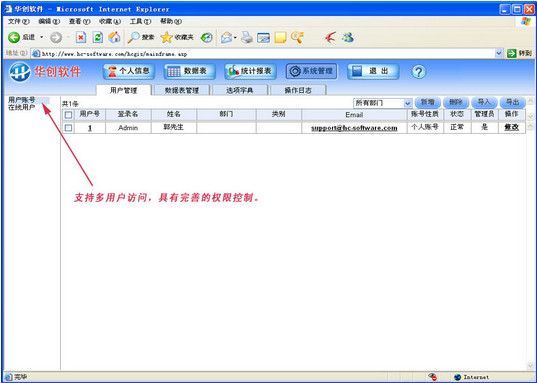Click the blue help question mark icon
The height and width of the screenshot is (383, 537).
click(419, 72)
